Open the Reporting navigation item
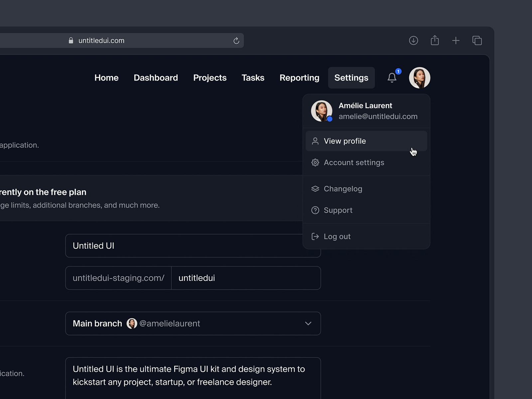 tap(299, 77)
